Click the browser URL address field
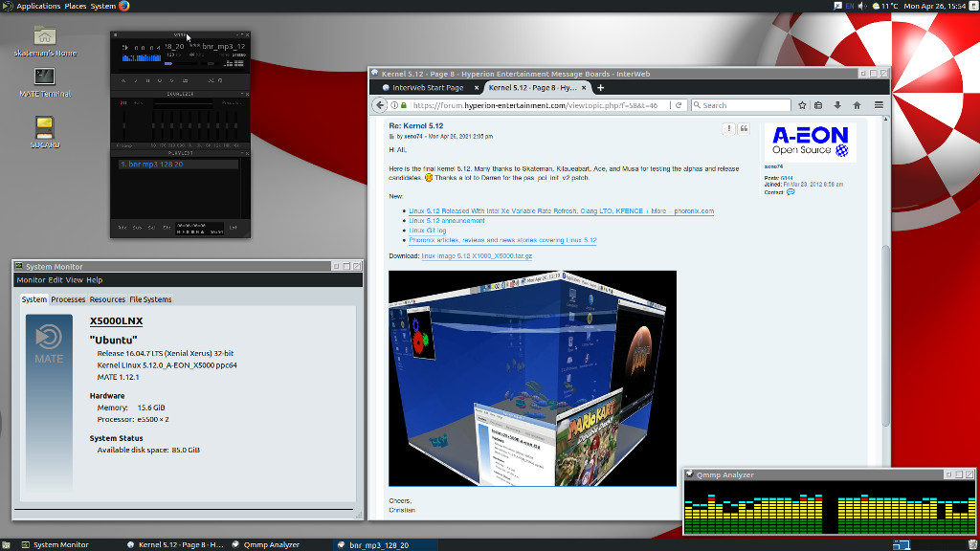This screenshot has height=551, width=980. (538, 105)
